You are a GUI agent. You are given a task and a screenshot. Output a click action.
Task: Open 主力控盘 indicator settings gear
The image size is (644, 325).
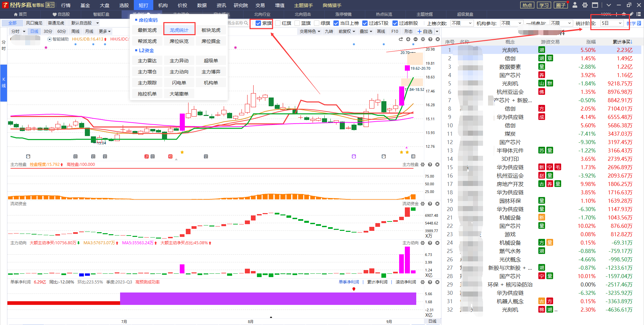click(x=423, y=165)
